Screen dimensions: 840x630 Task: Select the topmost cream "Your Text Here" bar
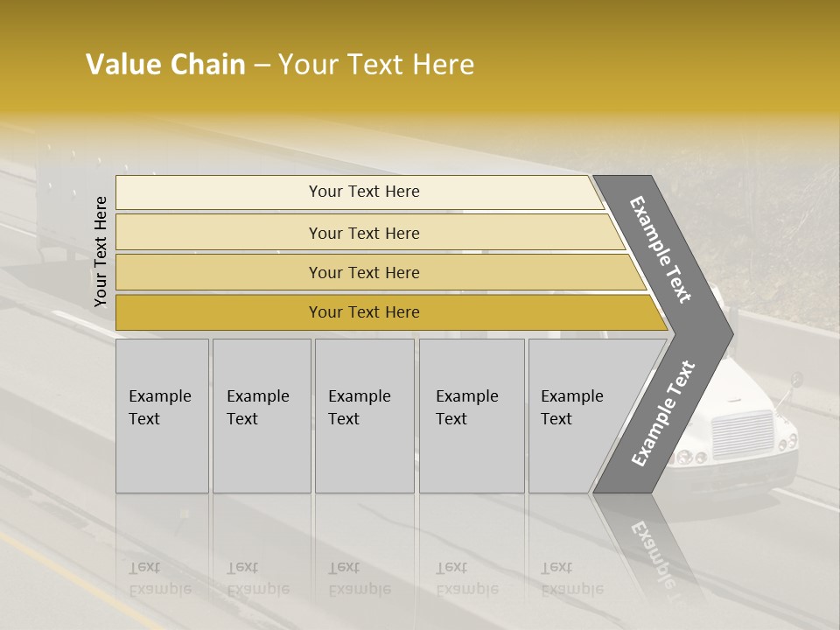pos(363,192)
